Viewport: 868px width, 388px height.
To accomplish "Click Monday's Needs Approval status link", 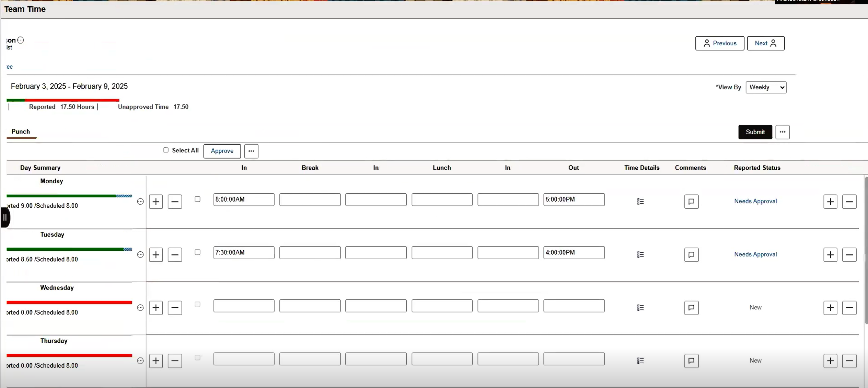I will point(755,201).
